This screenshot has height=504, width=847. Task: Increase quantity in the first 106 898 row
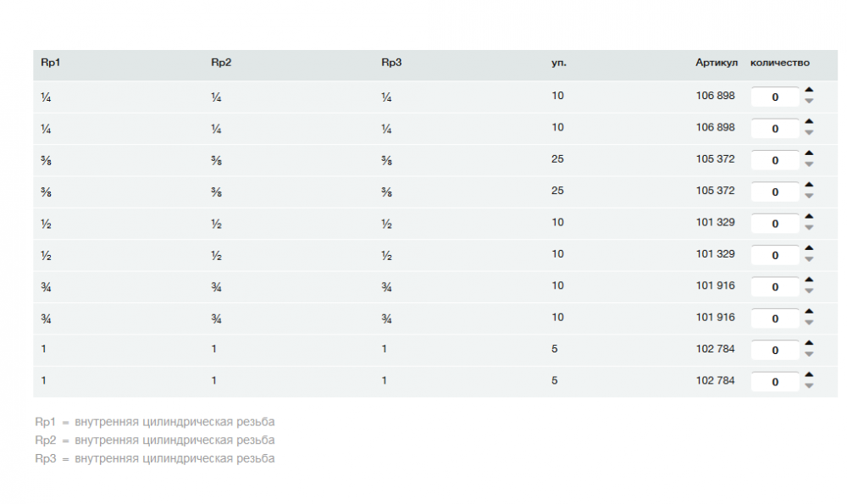pyautogui.click(x=809, y=90)
